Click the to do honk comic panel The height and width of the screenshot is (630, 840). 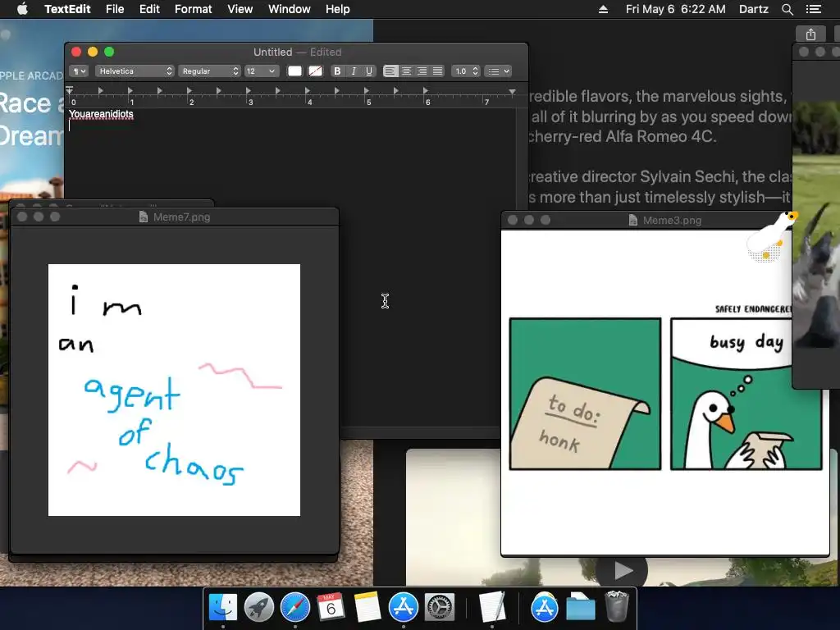[x=585, y=394]
